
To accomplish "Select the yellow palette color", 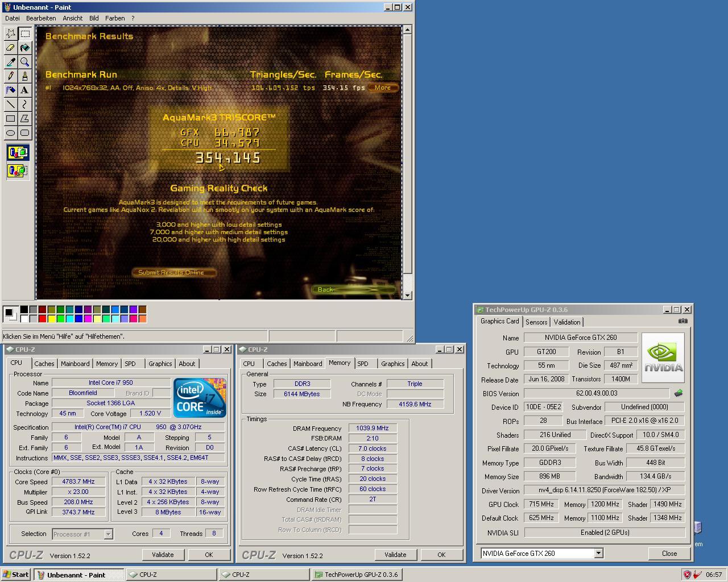I will pyautogui.click(x=52, y=318).
